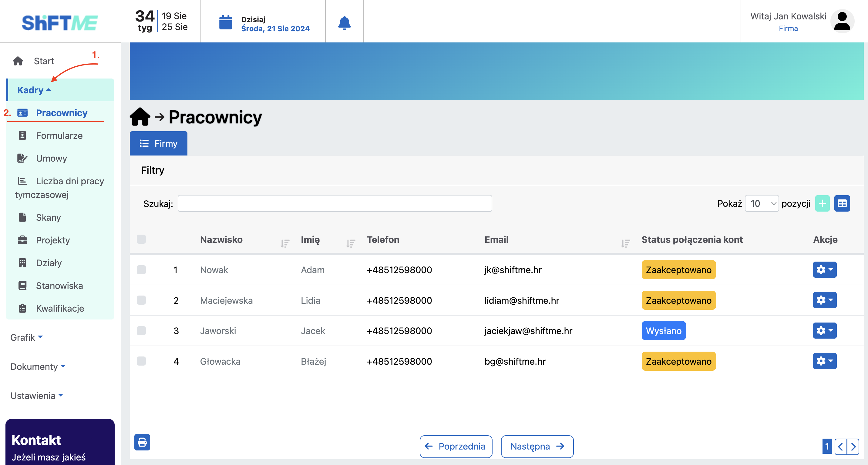Viewport: 868px width, 465px height.
Task: Open Umowy menu item
Action: (52, 158)
